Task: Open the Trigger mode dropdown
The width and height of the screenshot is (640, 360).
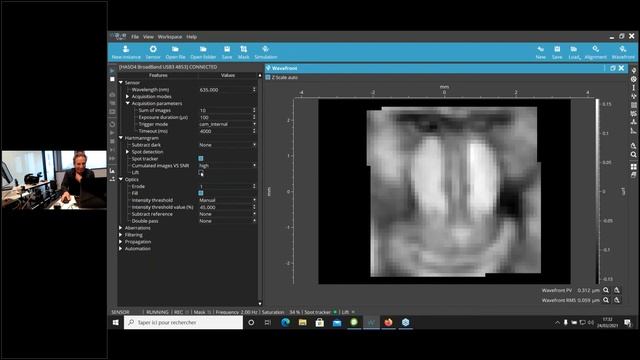Action: 227,124
